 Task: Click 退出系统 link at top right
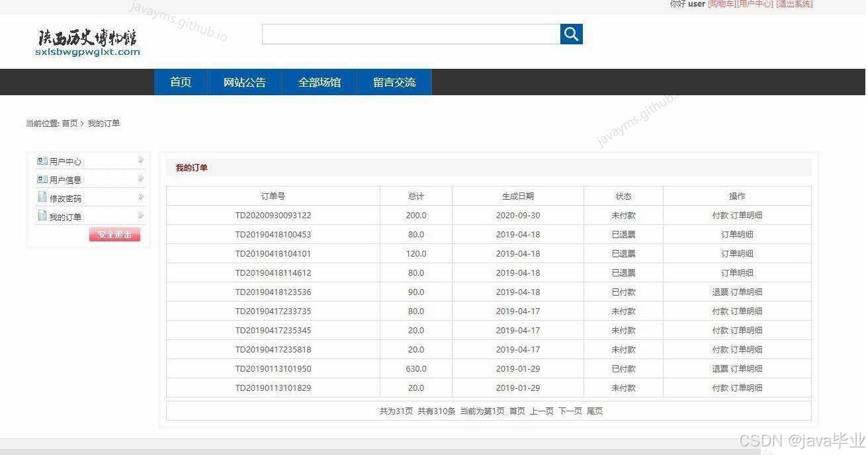(x=794, y=4)
